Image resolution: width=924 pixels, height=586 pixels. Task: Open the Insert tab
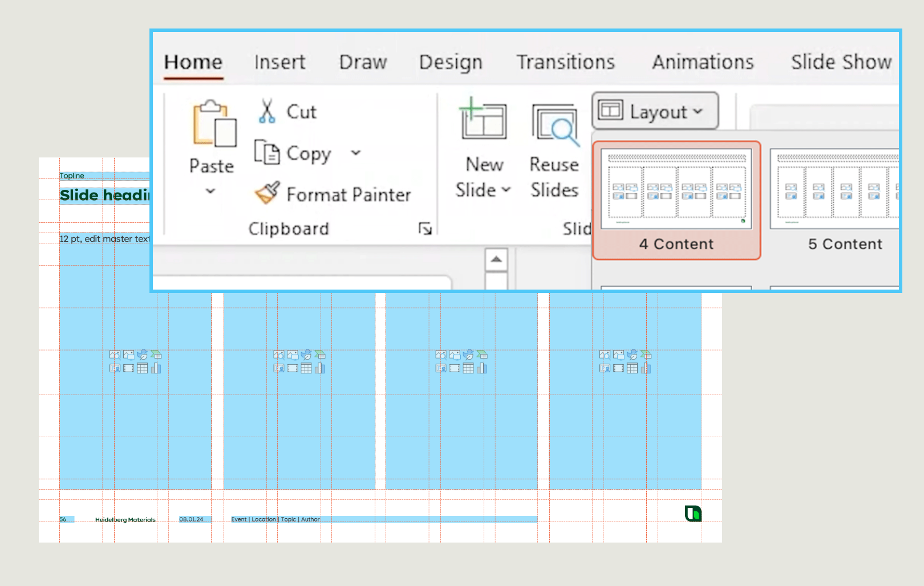[279, 62]
